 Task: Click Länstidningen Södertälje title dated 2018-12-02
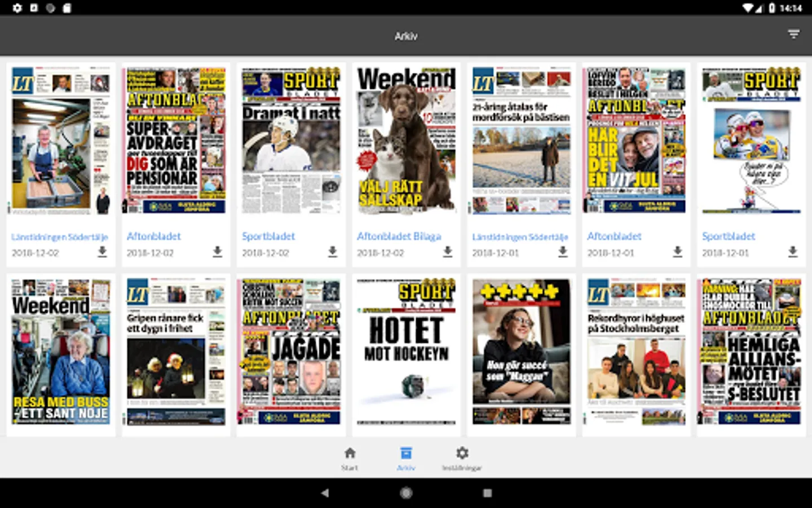click(x=59, y=237)
